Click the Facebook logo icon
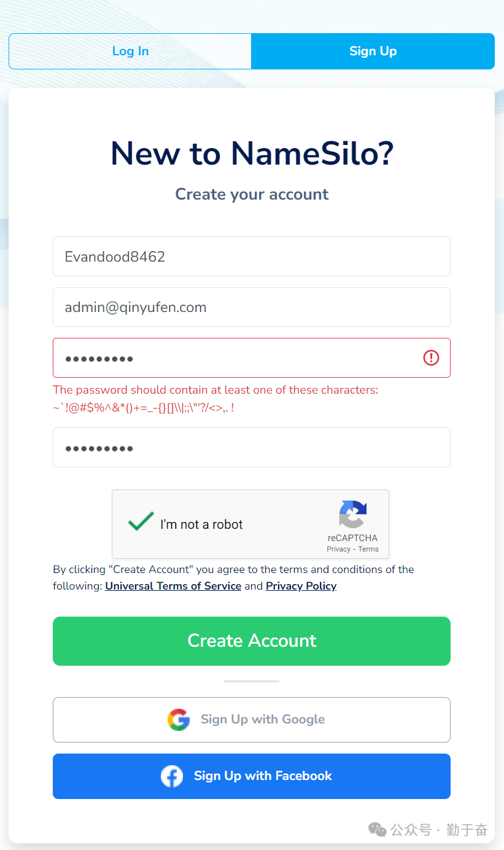The width and height of the screenshot is (504, 850). [x=172, y=776]
